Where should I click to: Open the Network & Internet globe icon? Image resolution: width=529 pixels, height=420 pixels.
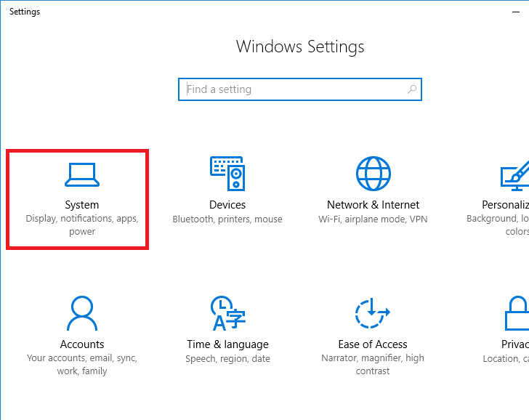click(x=373, y=174)
